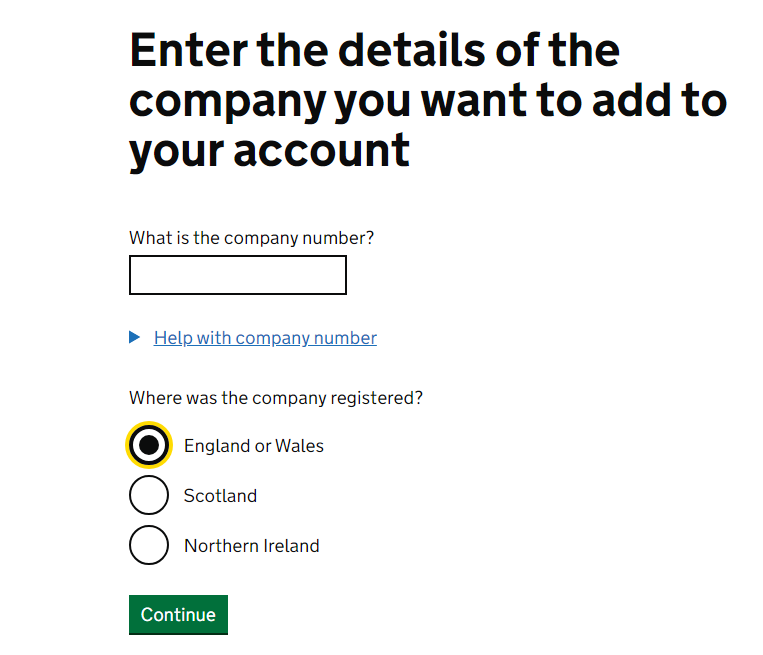Screen dimensions: 763x655
Task: Focus the text box under the company number question
Action: (238, 275)
